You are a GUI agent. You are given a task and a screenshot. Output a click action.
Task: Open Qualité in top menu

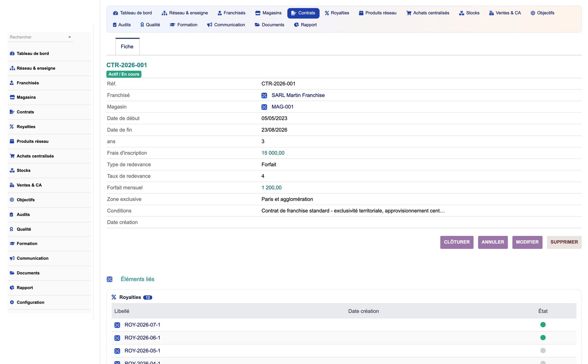point(150,25)
